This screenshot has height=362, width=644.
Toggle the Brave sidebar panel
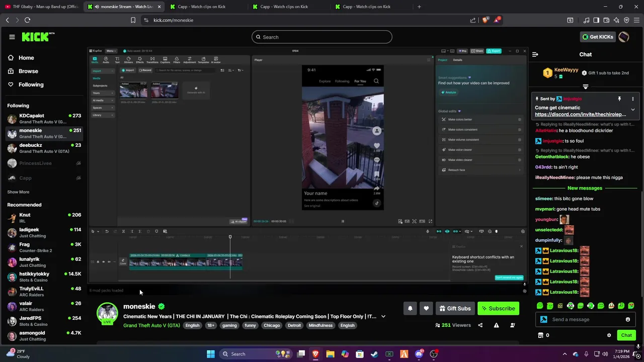click(x=596, y=20)
